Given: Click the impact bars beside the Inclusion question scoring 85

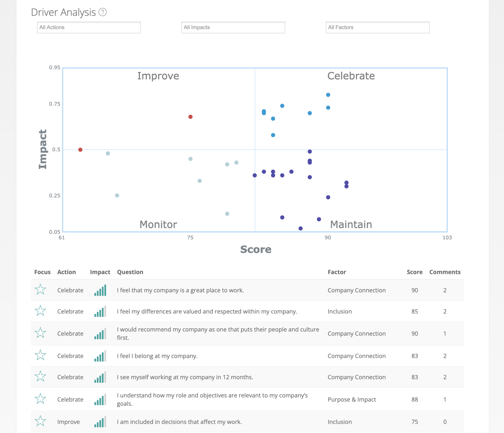Looking at the screenshot, I should click(100, 311).
